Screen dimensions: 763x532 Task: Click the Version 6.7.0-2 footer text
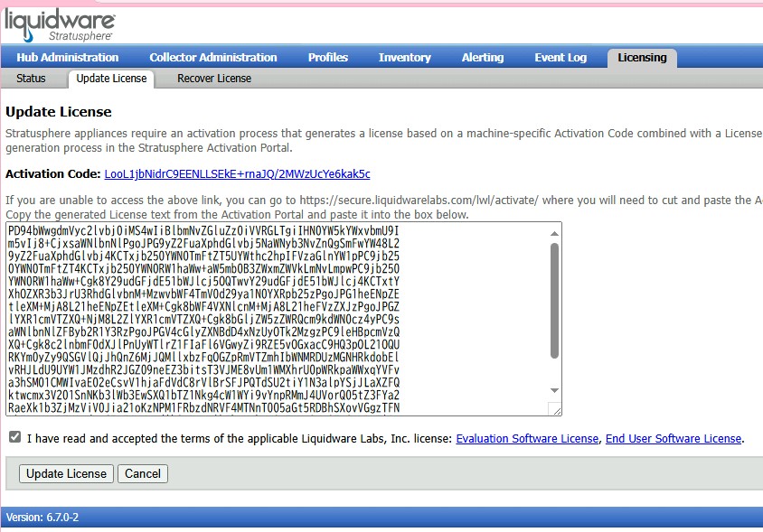click(42, 517)
